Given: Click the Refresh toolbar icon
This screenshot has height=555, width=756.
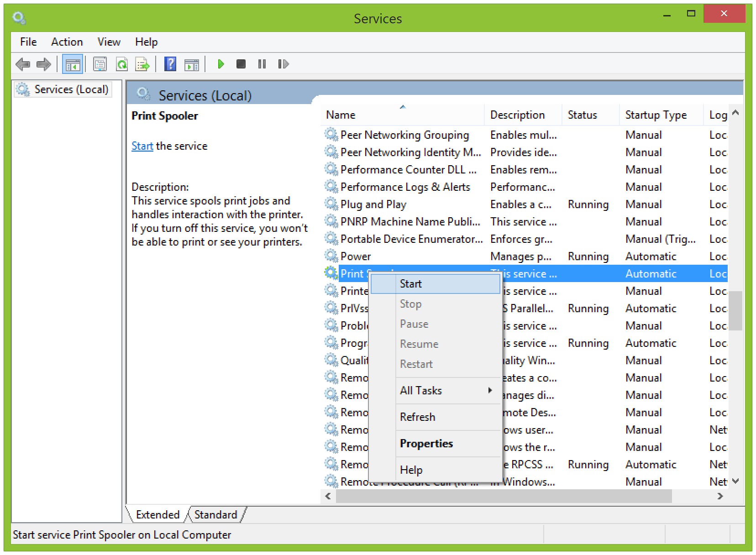Looking at the screenshot, I should (121, 64).
